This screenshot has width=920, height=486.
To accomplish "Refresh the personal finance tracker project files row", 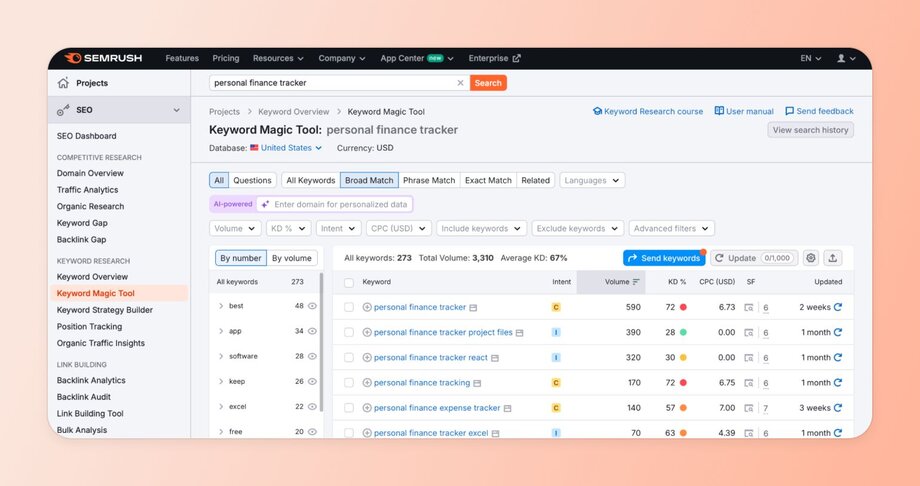I will (x=838, y=332).
